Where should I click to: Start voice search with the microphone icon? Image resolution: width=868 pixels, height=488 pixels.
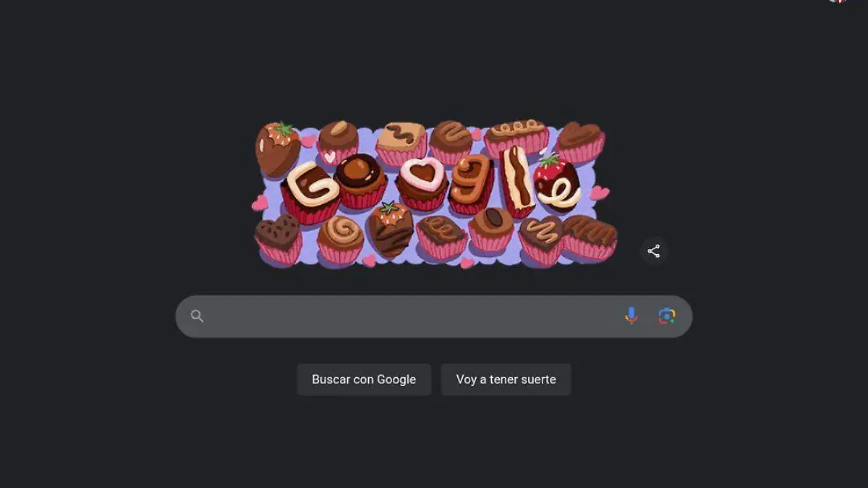tap(631, 316)
